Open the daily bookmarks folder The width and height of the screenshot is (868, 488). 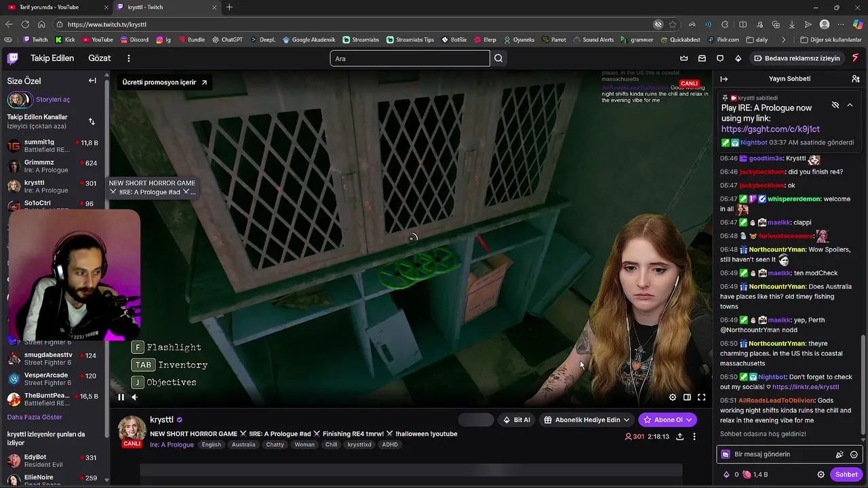point(755,40)
